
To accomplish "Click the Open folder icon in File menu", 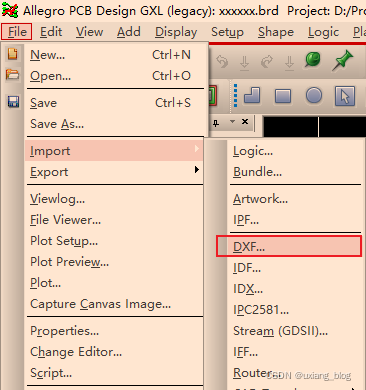I will pos(13,74).
